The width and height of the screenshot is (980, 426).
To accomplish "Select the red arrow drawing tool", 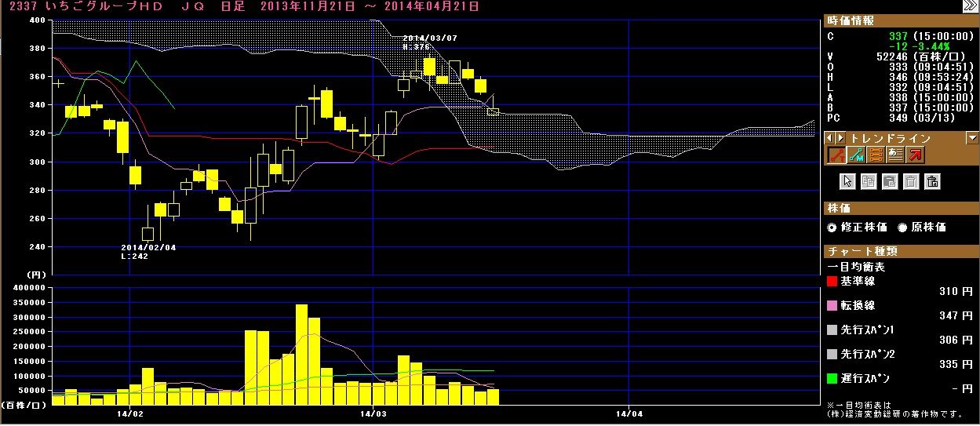I will [916, 155].
